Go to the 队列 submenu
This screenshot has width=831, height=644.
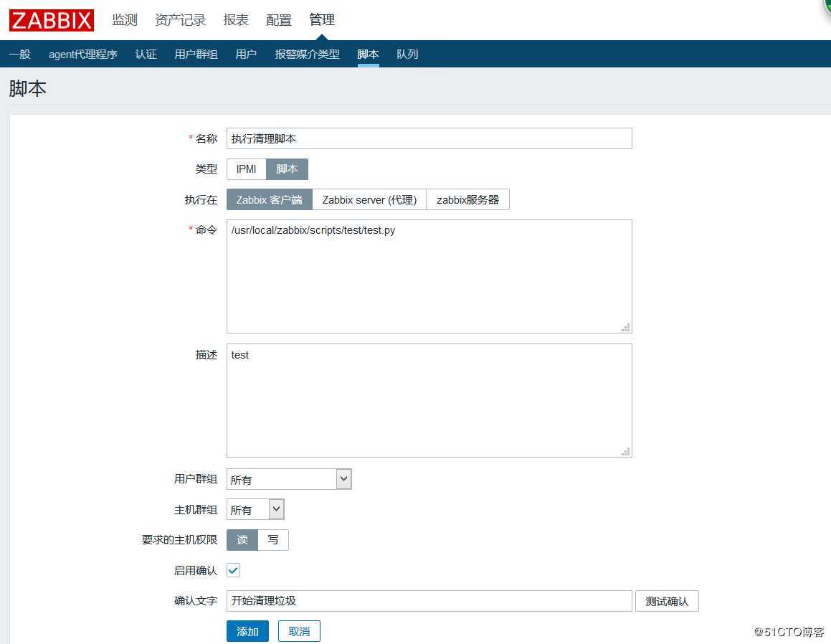(407, 54)
